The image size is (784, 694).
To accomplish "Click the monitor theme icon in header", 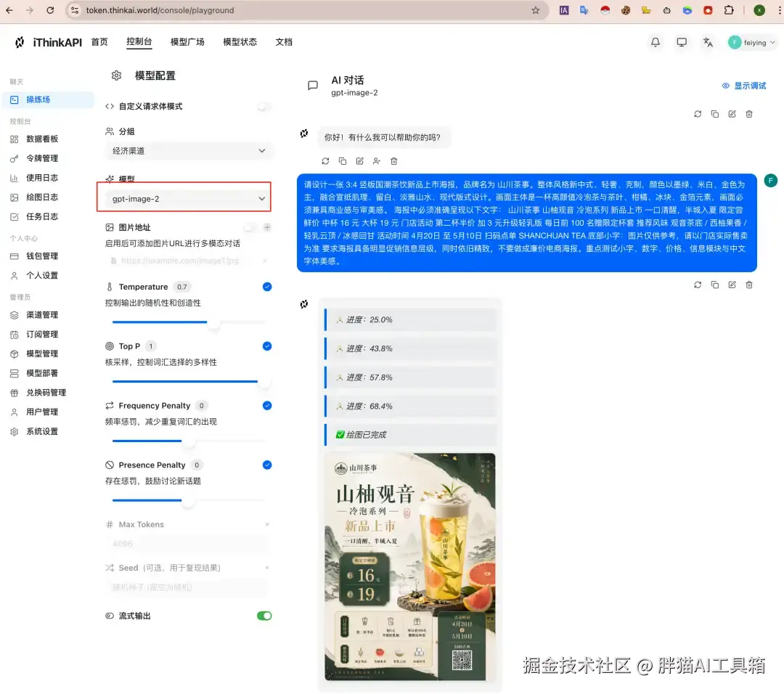I will pos(682,43).
